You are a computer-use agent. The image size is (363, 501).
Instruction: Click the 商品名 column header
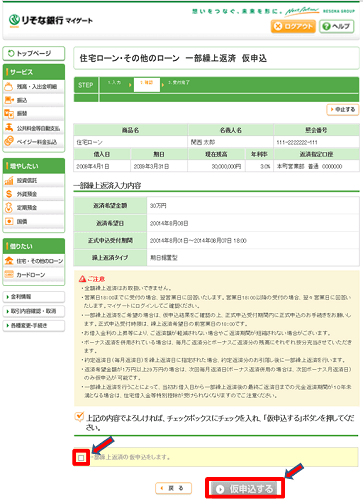(x=130, y=130)
